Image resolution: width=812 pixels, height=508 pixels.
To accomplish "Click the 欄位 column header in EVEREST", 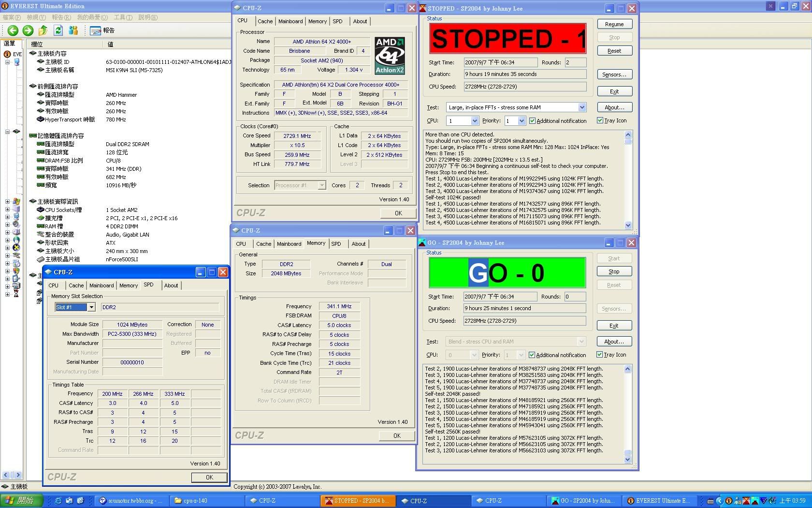I will pos(64,44).
